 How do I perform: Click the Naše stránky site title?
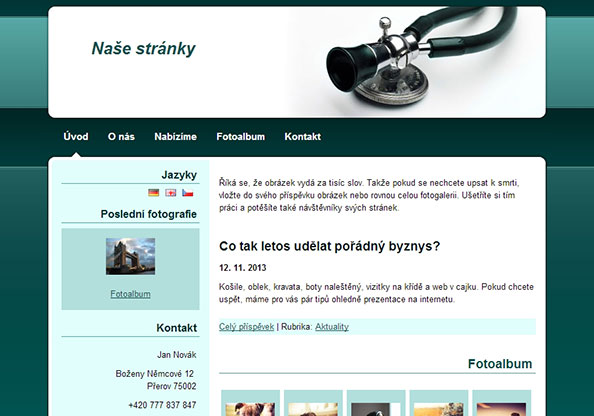pos(144,48)
